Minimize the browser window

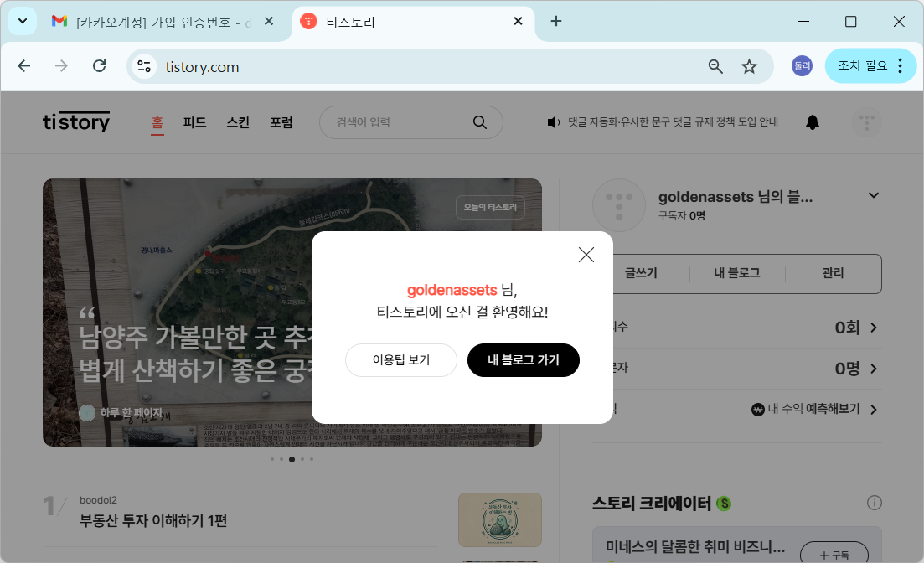click(803, 21)
